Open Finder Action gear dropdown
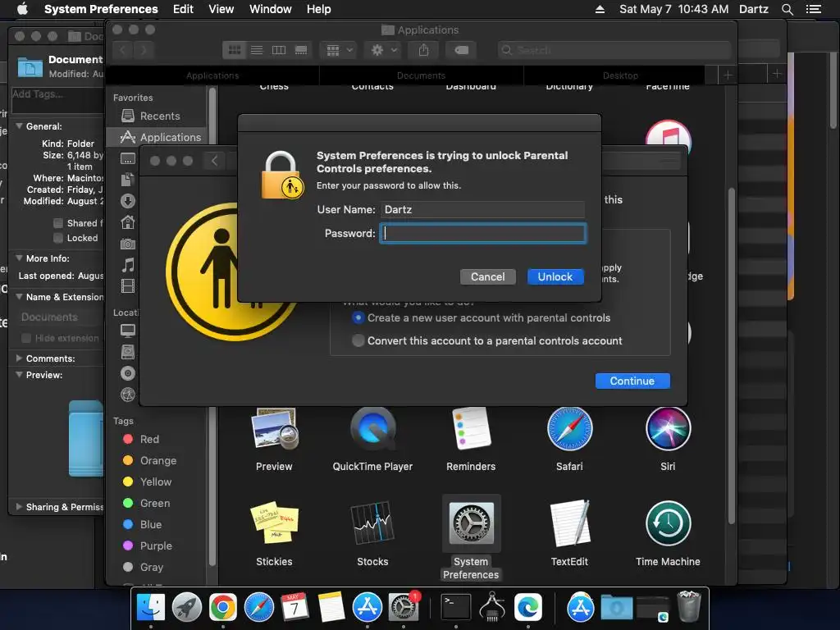 click(382, 50)
